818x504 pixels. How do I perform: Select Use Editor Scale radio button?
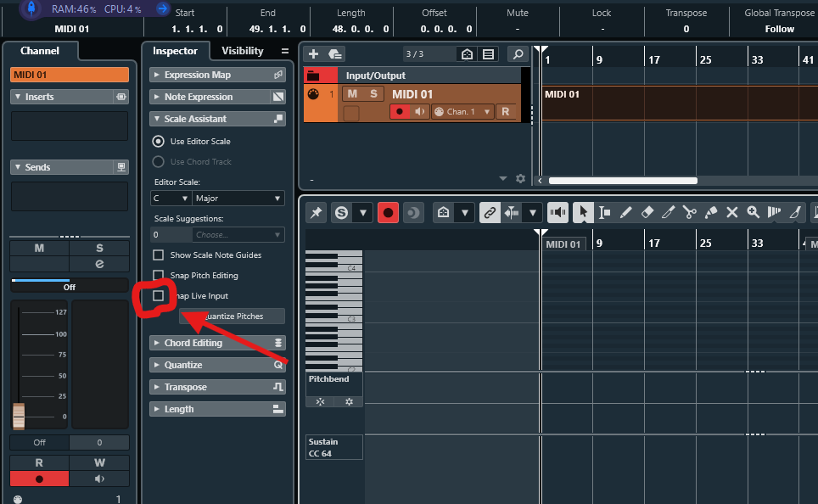158,141
